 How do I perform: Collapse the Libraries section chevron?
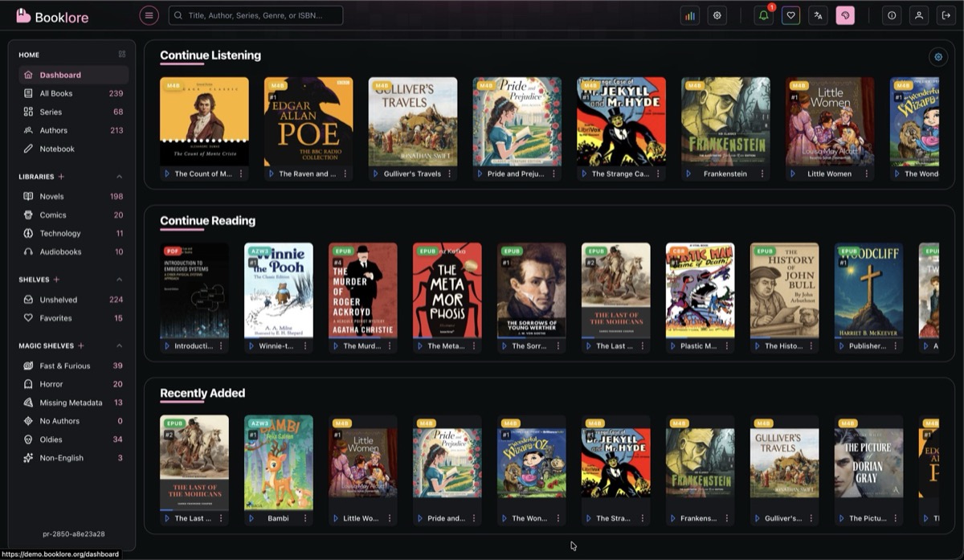[120, 177]
